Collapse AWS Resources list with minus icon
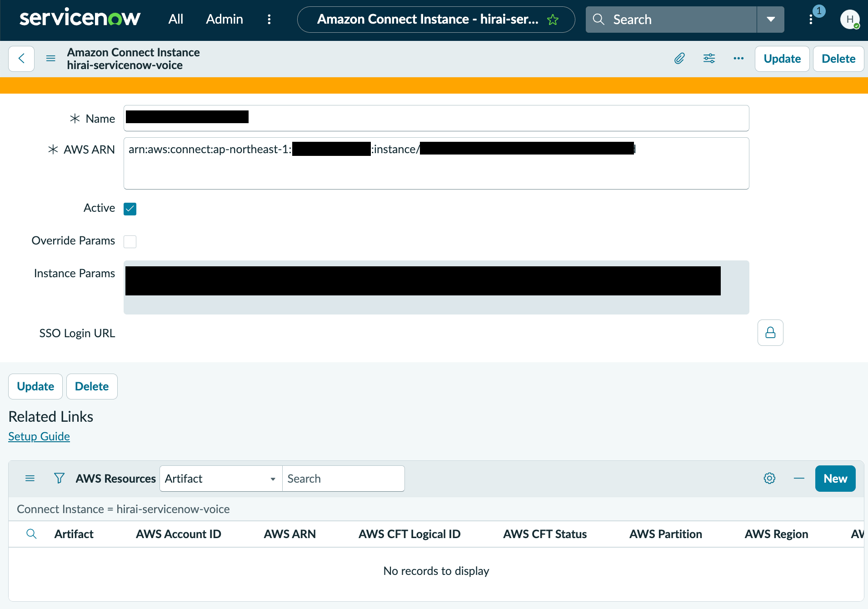Viewport: 868px width, 609px height. tap(799, 478)
